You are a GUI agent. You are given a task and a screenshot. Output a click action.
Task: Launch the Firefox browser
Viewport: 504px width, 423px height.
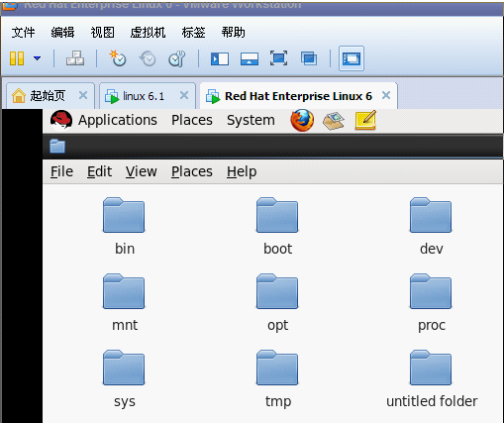coord(302,120)
